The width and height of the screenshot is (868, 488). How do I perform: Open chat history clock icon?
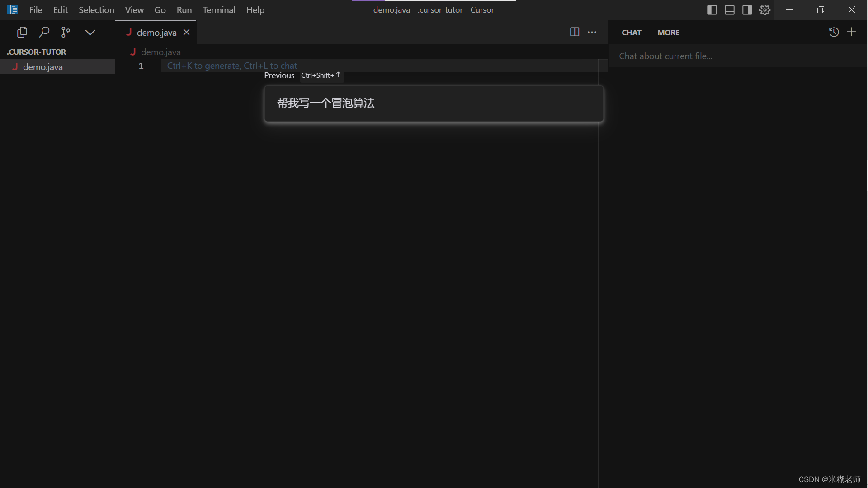[x=834, y=32]
